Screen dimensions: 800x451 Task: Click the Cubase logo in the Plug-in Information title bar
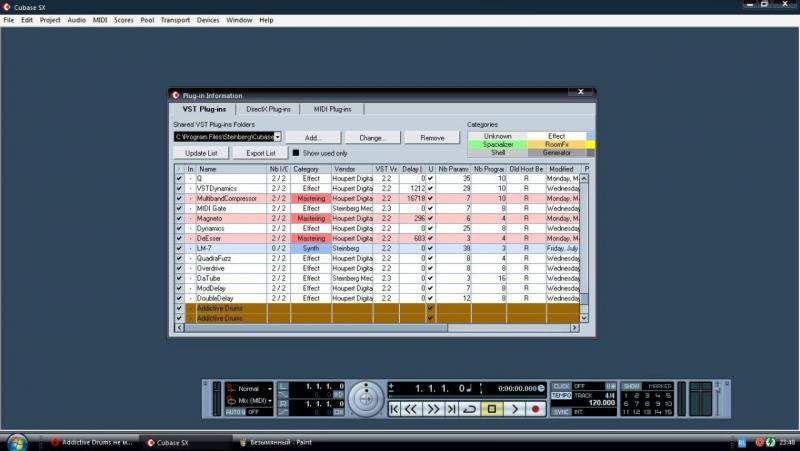pyautogui.click(x=176, y=95)
